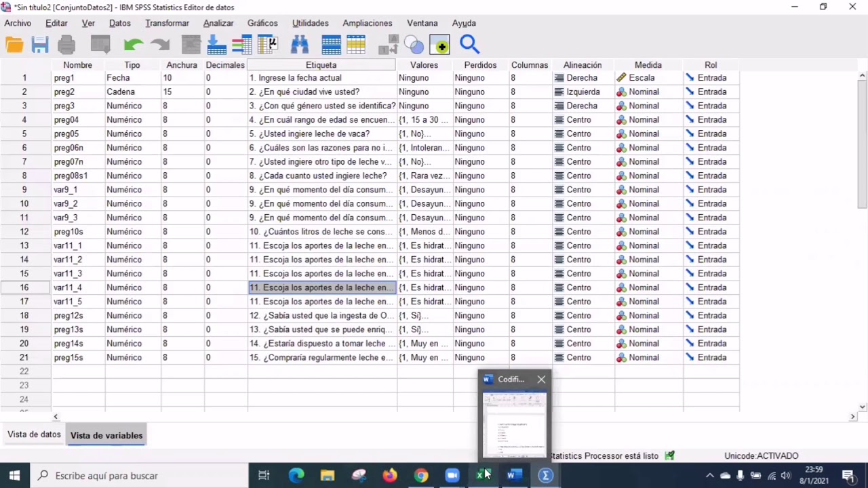Screen dimensions: 868x488
Task: Click the Show all variables plus icon
Action: (x=439, y=45)
